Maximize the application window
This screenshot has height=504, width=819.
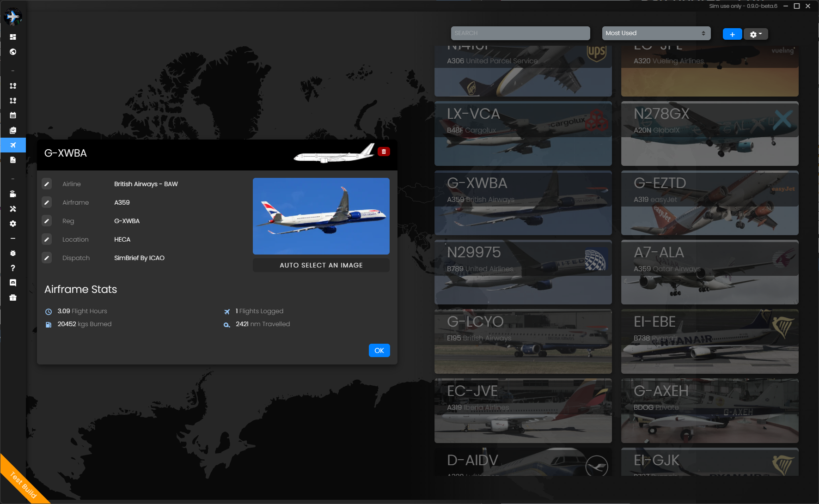797,6
